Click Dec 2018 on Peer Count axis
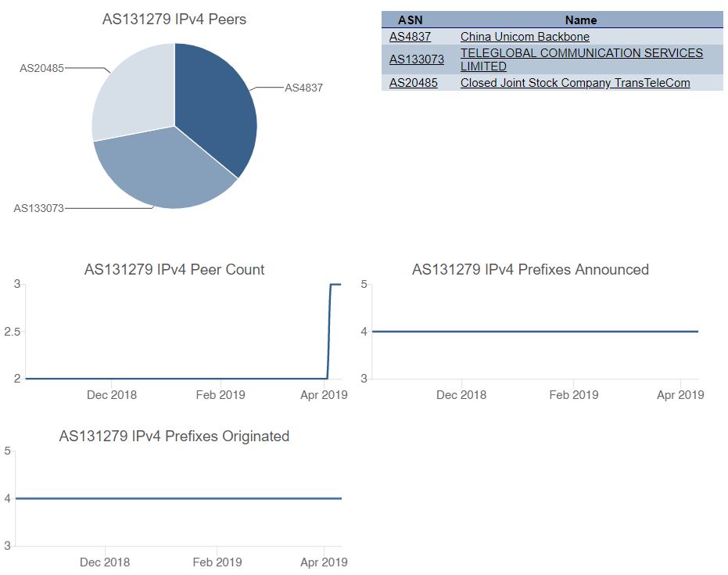This screenshot has height=575, width=728. click(112, 395)
